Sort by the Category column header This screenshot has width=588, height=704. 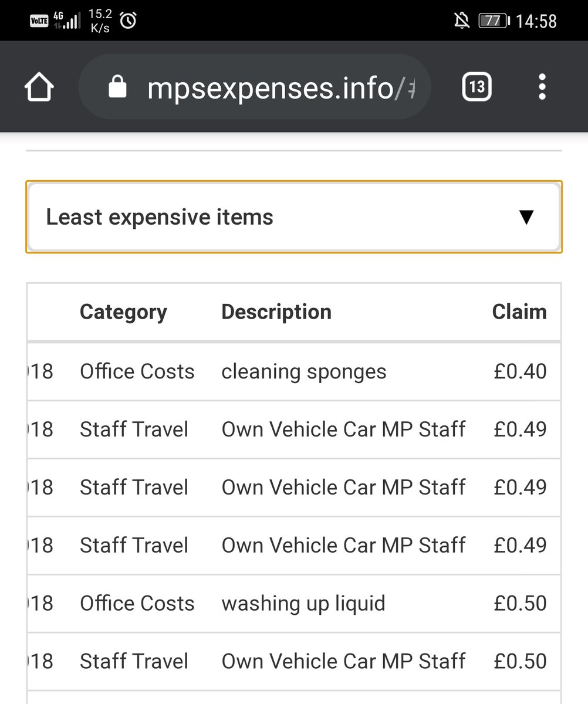(x=123, y=312)
